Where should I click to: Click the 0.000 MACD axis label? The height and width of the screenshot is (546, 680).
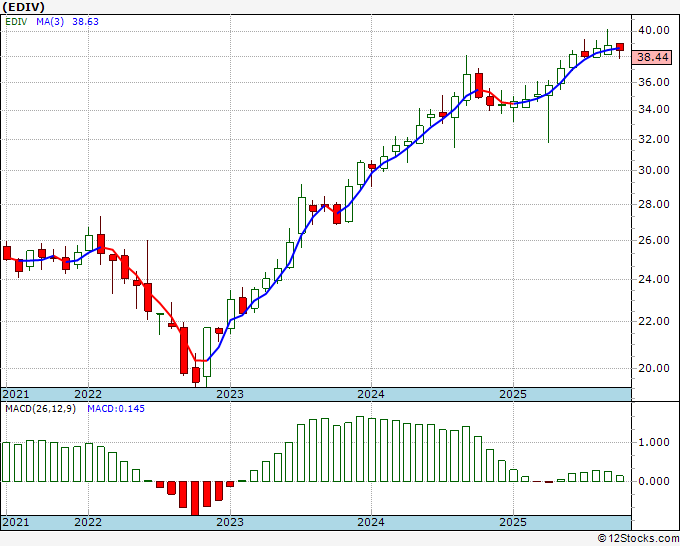(654, 481)
